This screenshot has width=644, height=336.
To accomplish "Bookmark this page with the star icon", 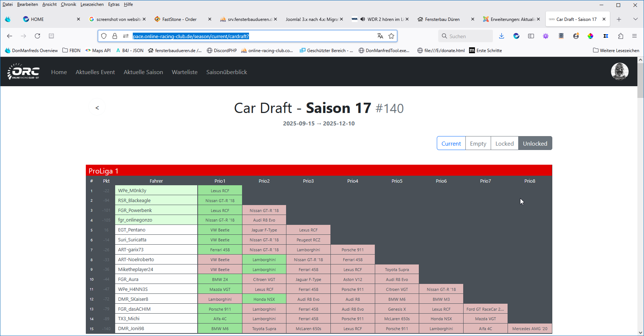I will [391, 36].
